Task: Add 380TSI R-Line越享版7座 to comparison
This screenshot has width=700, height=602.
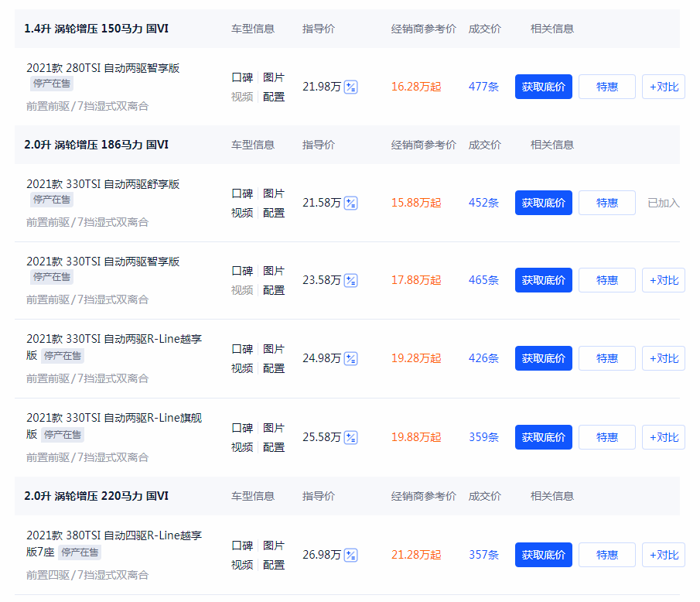Action: point(664,555)
